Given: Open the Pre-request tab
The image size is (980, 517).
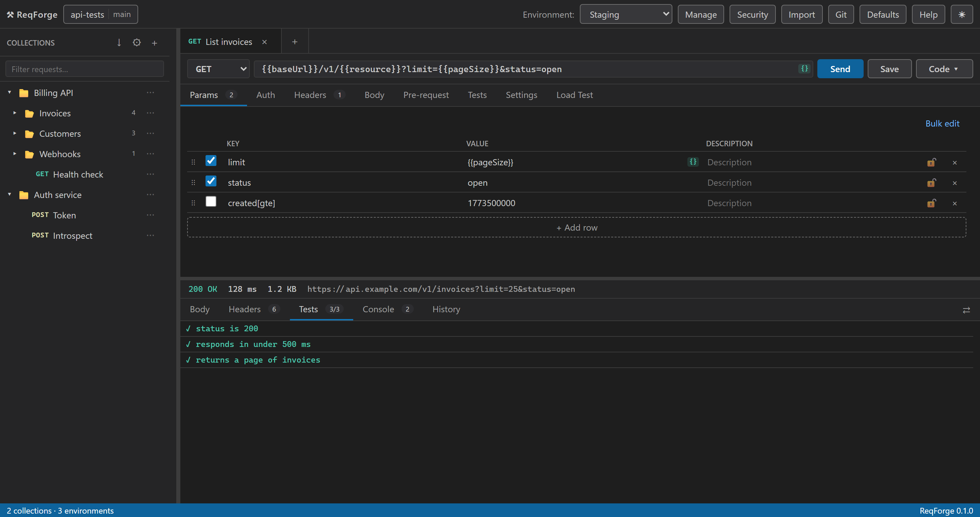Looking at the screenshot, I should tap(426, 95).
